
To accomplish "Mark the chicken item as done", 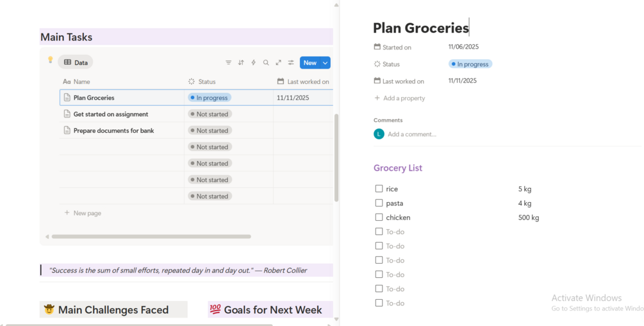I will point(379,218).
